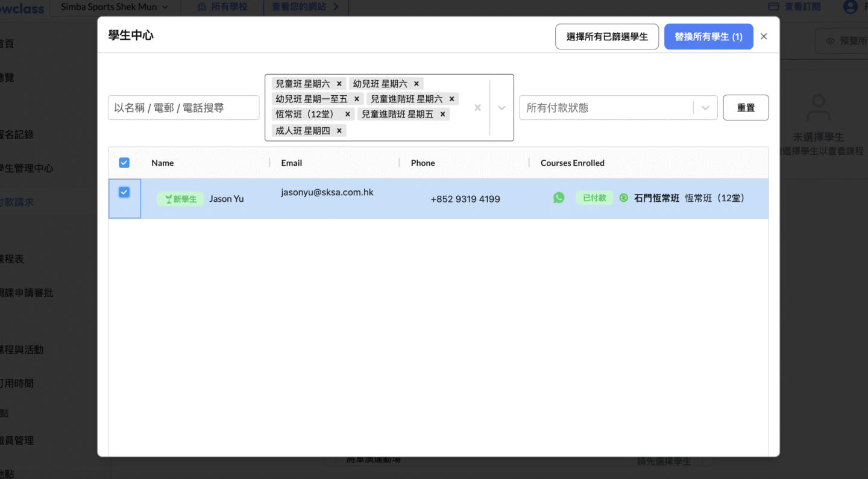868x479 pixels.
Task: Remove the 兒童班 星期六 filter tag
Action: click(x=339, y=84)
